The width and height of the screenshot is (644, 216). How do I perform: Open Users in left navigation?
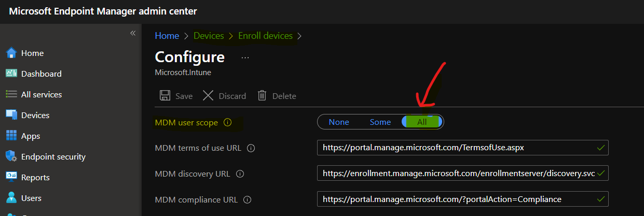click(x=31, y=198)
